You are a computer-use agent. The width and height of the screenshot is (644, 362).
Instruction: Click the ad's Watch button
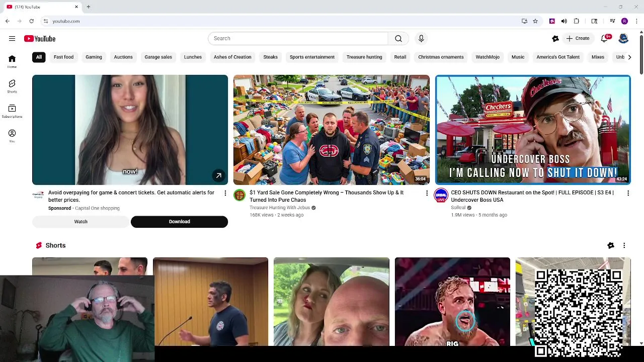[x=80, y=222]
